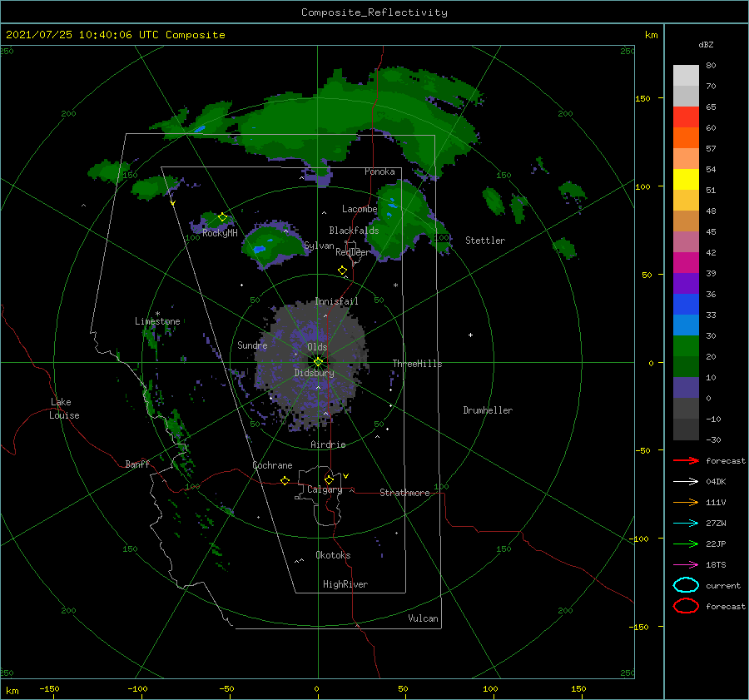Click the asterisk marker east of Innisfail
The image size is (749, 700).
(x=395, y=285)
